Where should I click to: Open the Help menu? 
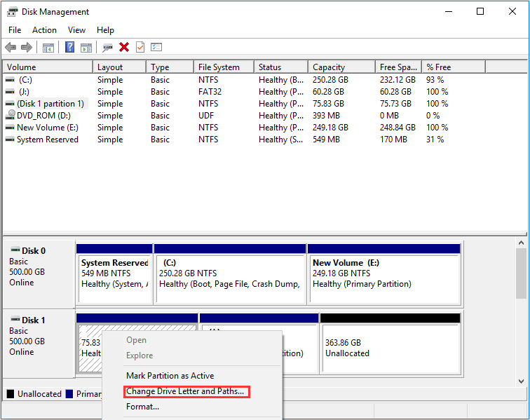pos(105,30)
